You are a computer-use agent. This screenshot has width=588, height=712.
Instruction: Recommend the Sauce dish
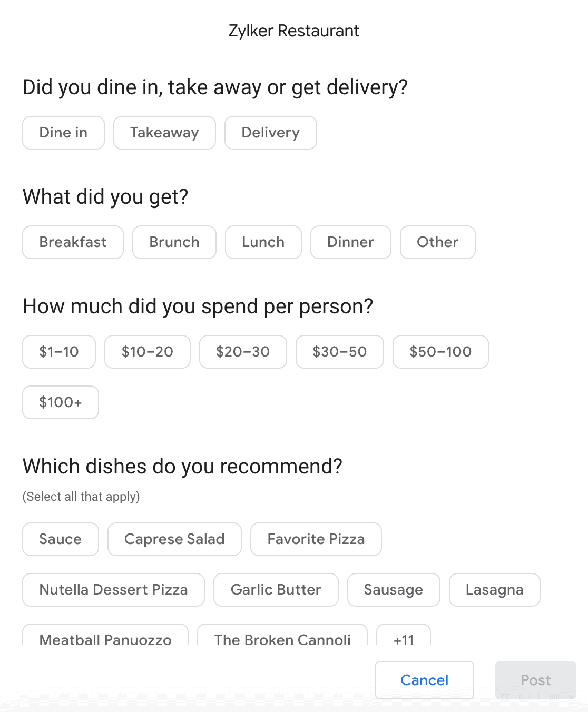tap(61, 539)
